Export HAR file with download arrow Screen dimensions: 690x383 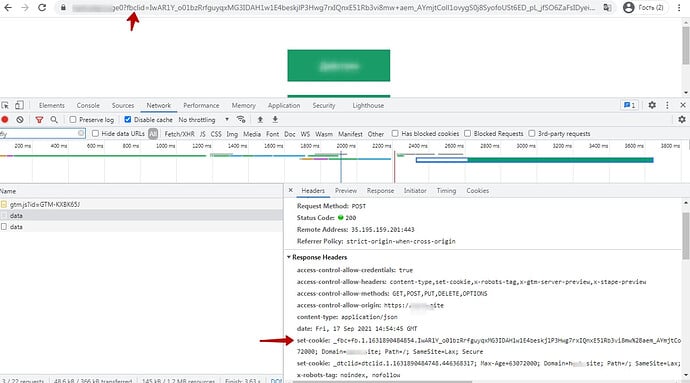[275, 119]
